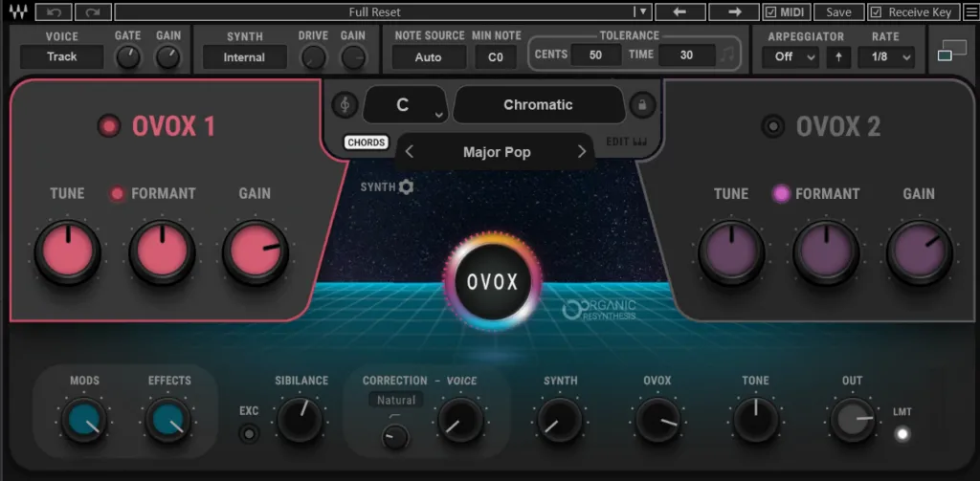The image size is (980, 481).
Task: Load next preset with right arrow
Action: click(x=734, y=11)
